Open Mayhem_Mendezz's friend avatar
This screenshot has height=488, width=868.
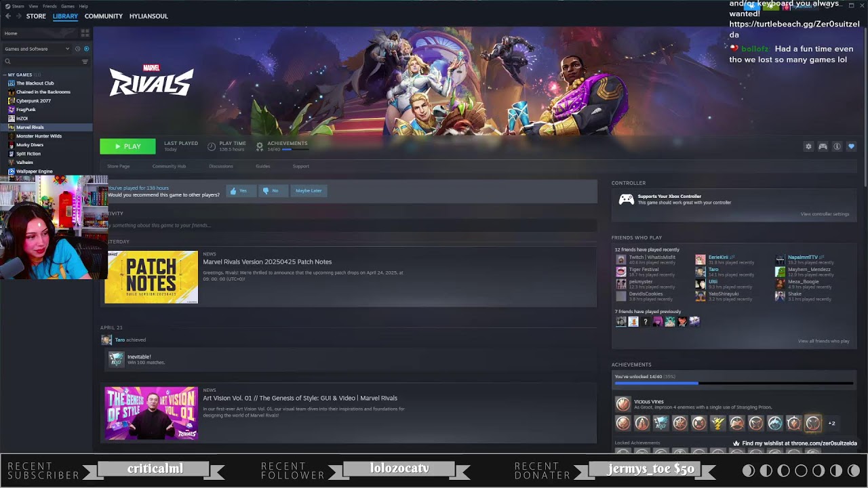tap(780, 272)
